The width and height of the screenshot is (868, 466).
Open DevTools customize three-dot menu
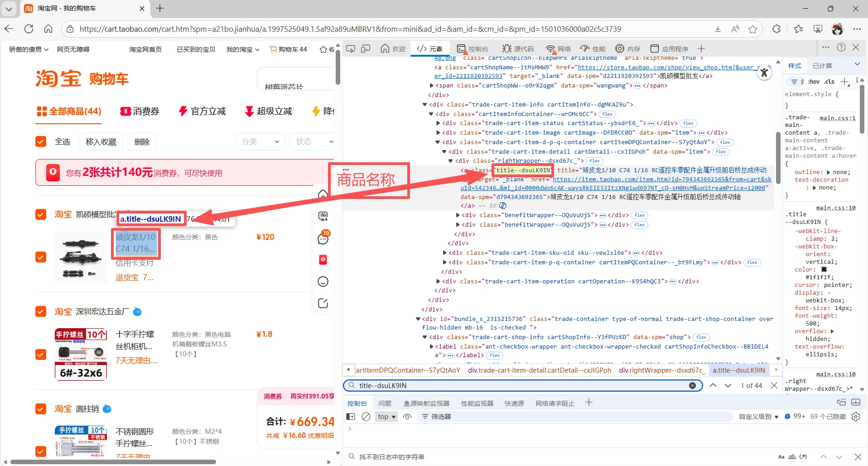826,47
